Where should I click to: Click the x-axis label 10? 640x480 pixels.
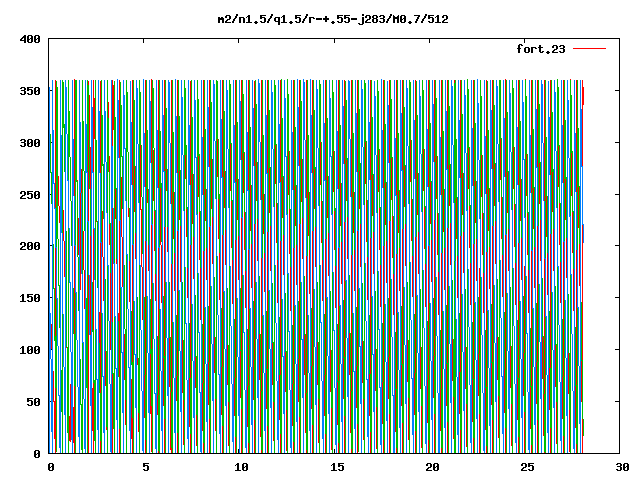tap(241, 467)
